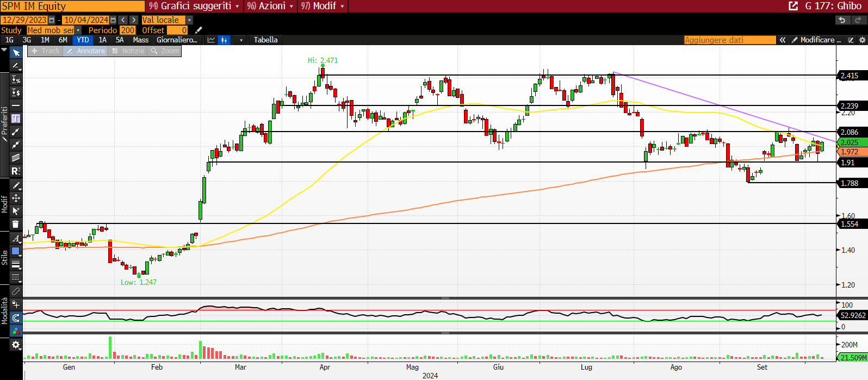Open the font style icon in Stile
Image resolution: width=868 pixels, height=380 pixels.
[x=16, y=238]
